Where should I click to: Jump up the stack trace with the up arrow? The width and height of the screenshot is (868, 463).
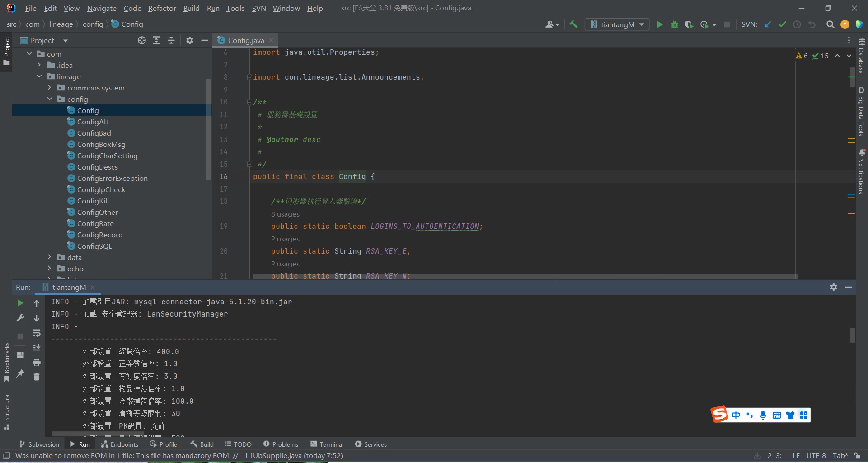tap(37, 303)
